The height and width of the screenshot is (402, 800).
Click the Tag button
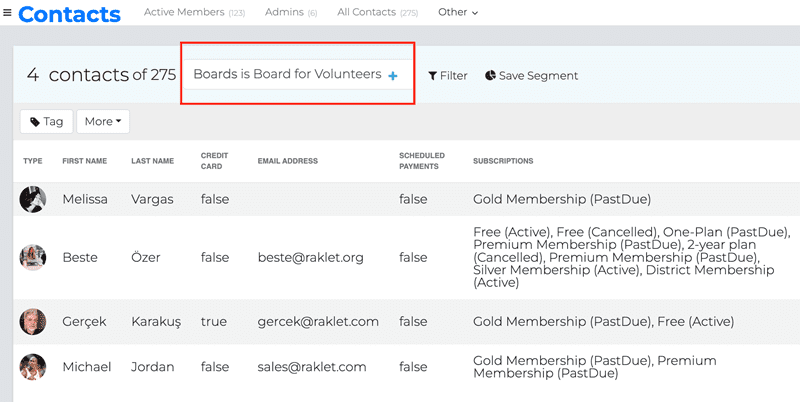click(x=46, y=122)
